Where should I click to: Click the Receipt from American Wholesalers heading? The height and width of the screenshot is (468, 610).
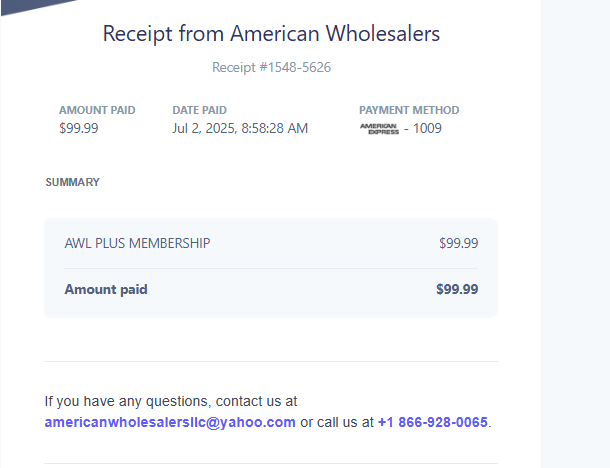pyautogui.click(x=271, y=34)
